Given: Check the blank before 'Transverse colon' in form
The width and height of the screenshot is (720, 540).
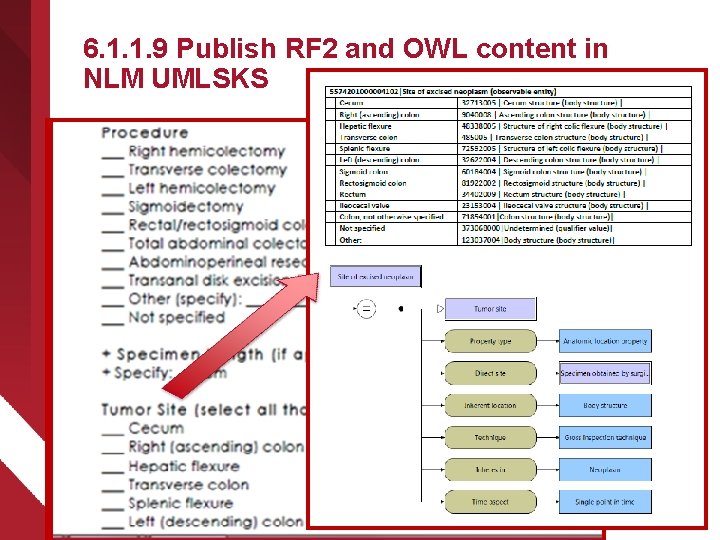Looking at the screenshot, I should (113, 489).
